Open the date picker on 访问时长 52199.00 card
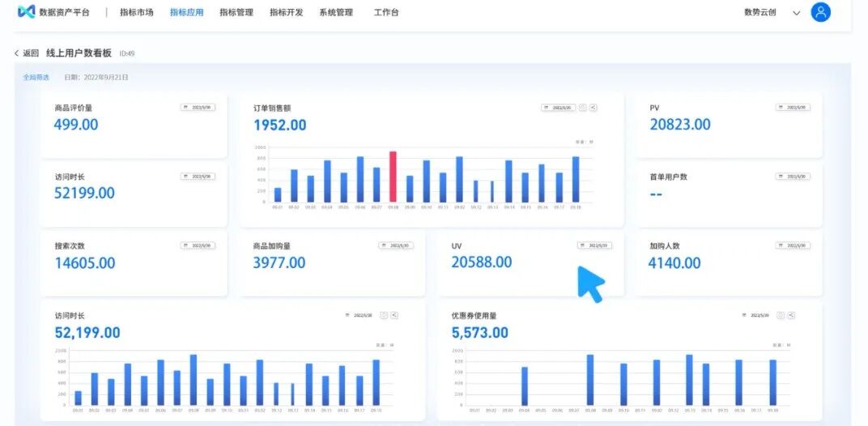The height and width of the screenshot is (426, 868). [x=198, y=177]
